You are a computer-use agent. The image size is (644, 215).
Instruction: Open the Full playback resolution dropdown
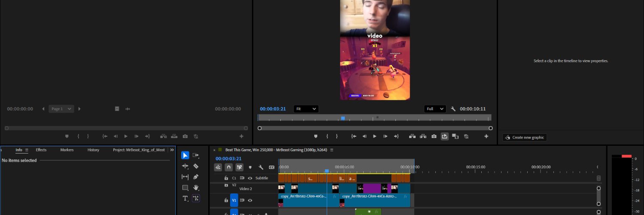click(x=435, y=109)
